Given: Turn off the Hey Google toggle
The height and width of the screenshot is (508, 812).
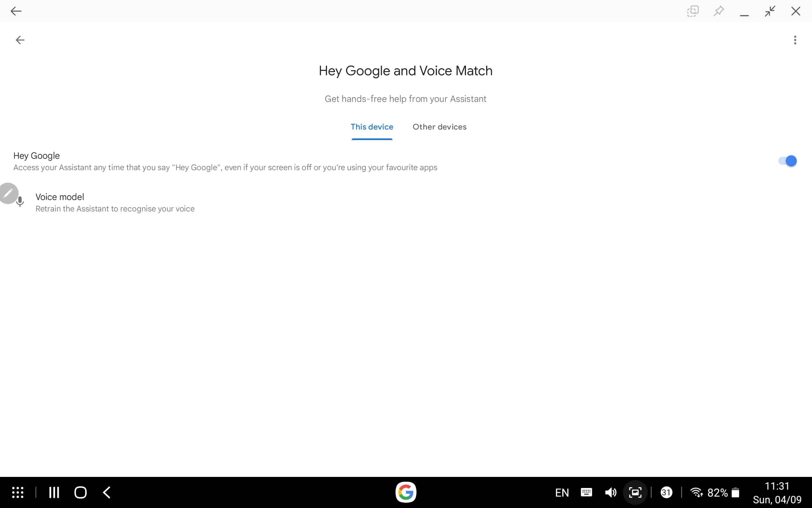Looking at the screenshot, I should 787,161.
